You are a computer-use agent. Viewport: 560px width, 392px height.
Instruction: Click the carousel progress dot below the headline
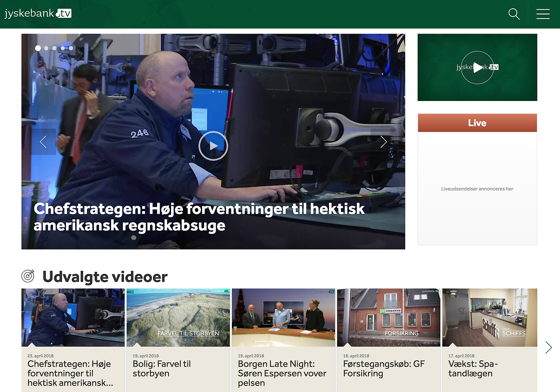tap(134, 237)
